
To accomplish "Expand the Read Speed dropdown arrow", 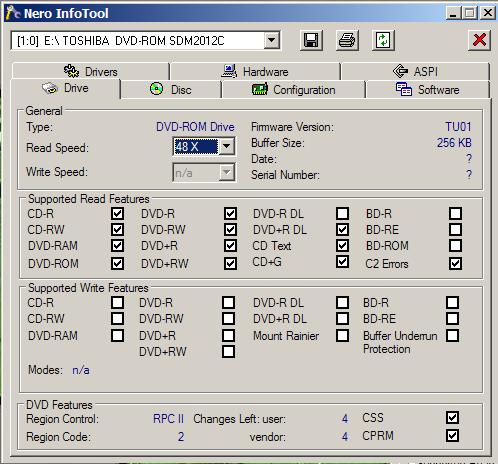I will tap(226, 146).
